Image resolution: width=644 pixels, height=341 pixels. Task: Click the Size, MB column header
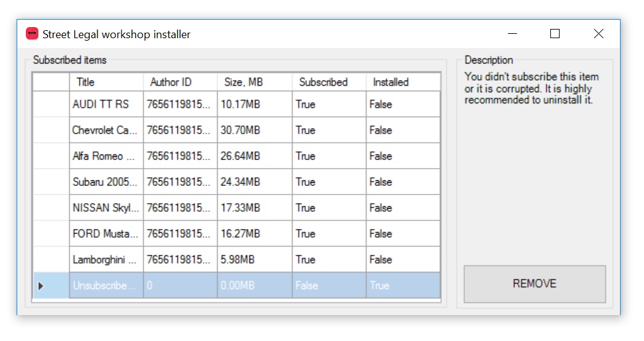coord(255,82)
